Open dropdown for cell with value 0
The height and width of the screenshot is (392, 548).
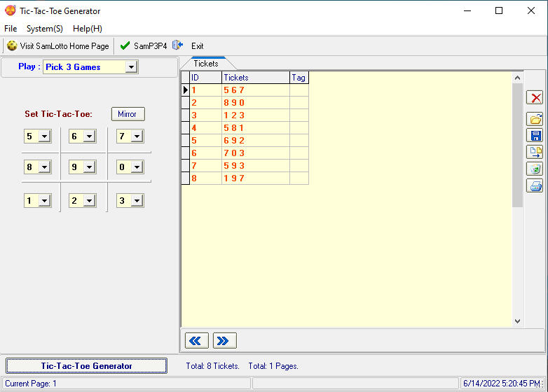pos(137,167)
